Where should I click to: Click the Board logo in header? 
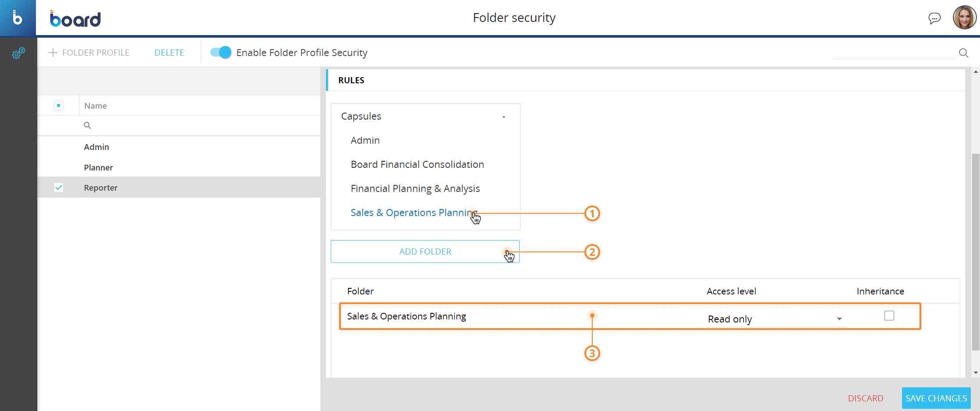pos(75,19)
